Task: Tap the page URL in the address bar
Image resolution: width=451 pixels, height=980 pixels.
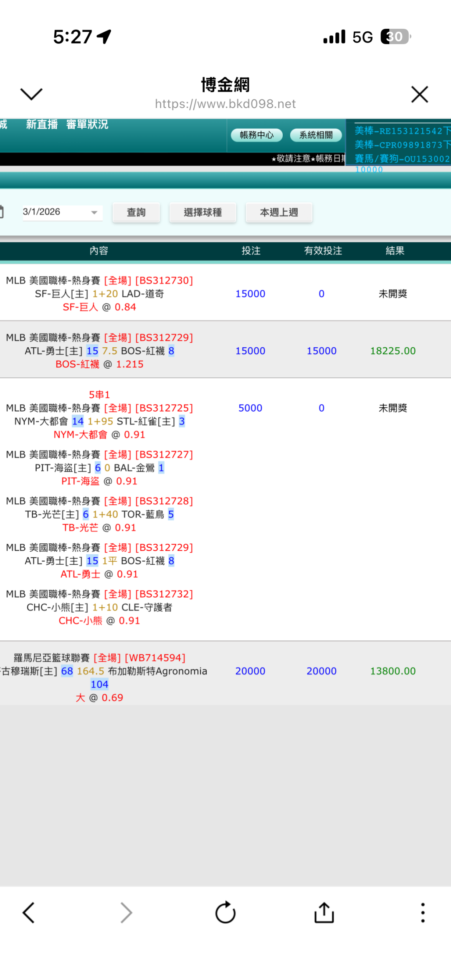Action: point(225,104)
